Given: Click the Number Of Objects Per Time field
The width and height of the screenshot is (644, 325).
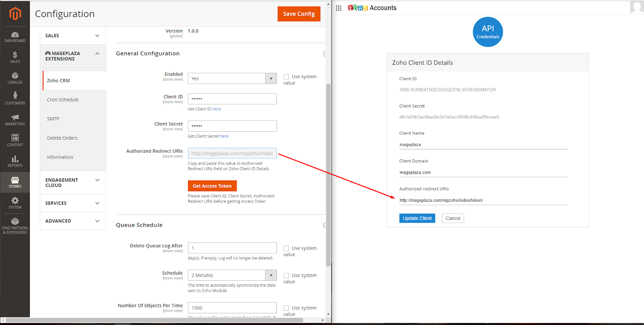Looking at the screenshot, I should coord(232,308).
